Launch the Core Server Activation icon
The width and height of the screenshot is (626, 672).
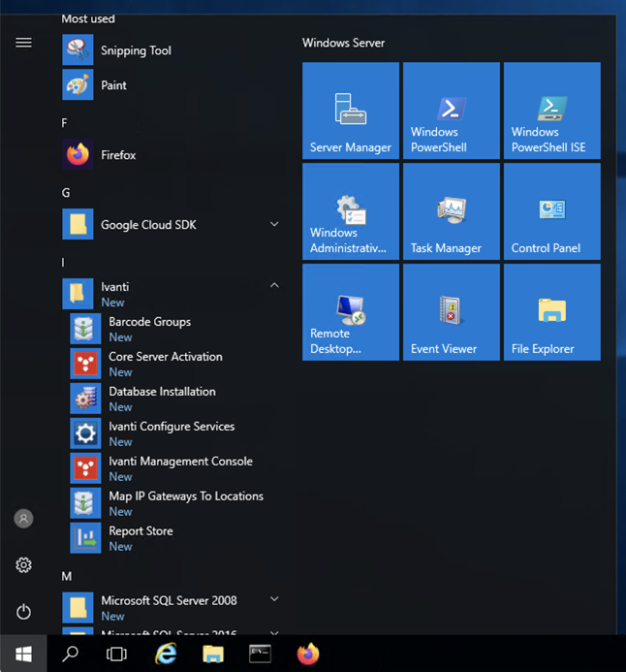tap(85, 364)
